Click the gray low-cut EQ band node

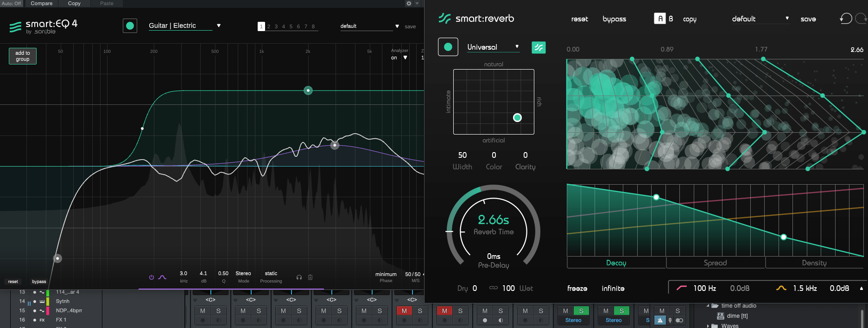click(57, 258)
